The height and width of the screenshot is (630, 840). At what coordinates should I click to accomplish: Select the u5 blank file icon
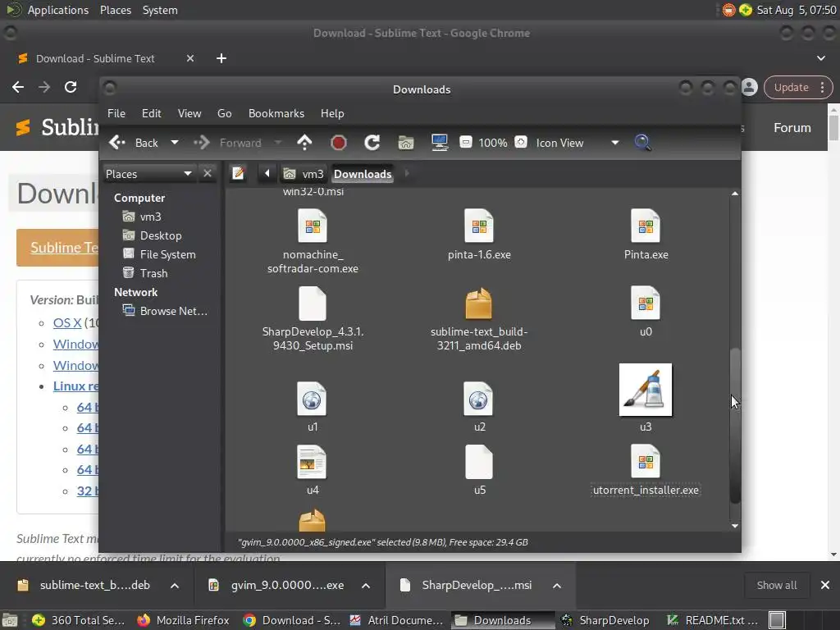479,463
